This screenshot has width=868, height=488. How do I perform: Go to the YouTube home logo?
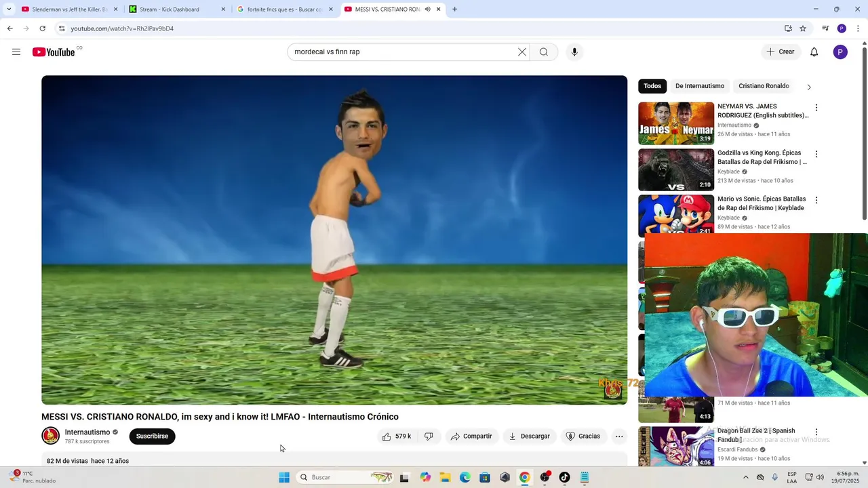[x=54, y=52]
